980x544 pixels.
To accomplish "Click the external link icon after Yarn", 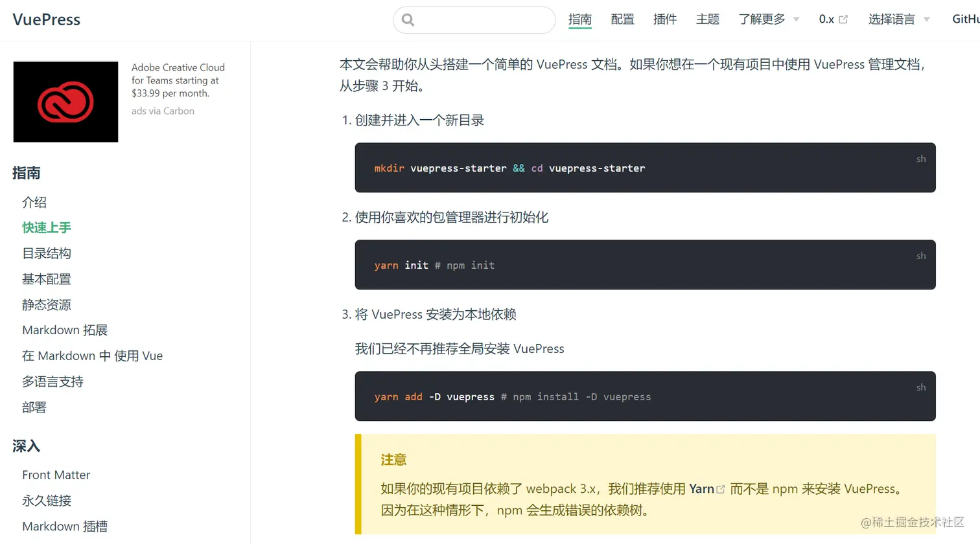I will (x=721, y=490).
